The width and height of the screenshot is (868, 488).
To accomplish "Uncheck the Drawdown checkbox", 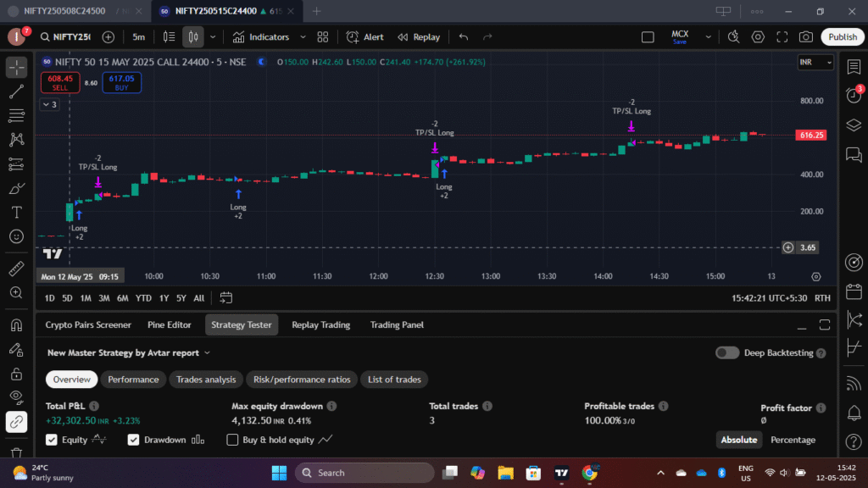I will 133,440.
